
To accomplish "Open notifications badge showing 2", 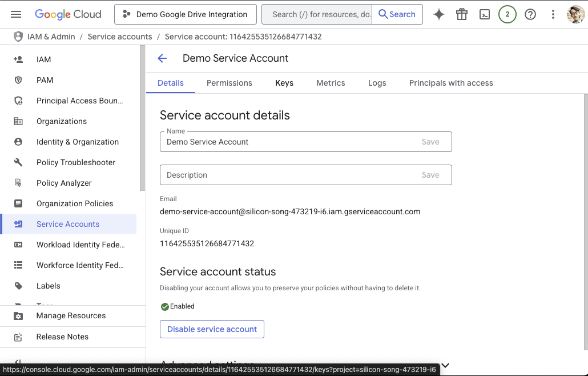I will [x=508, y=14].
